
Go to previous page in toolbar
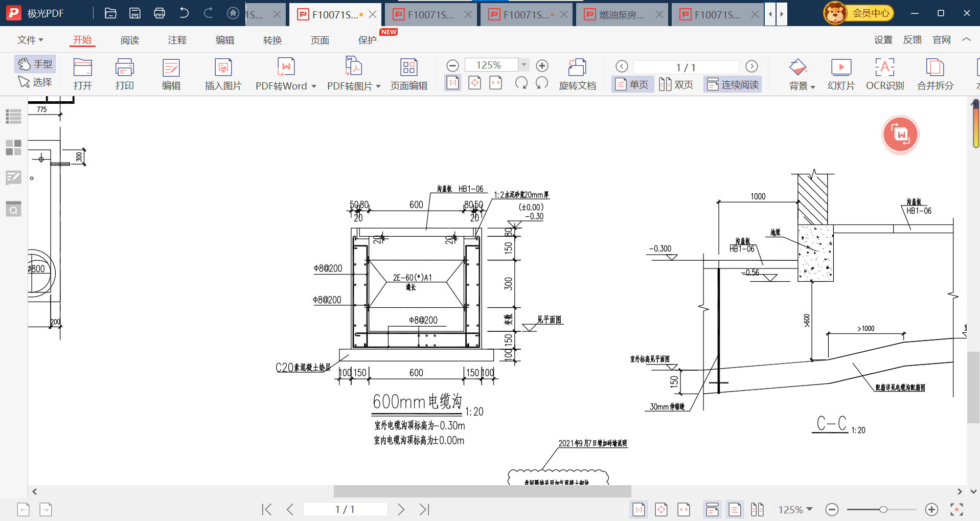(x=622, y=66)
